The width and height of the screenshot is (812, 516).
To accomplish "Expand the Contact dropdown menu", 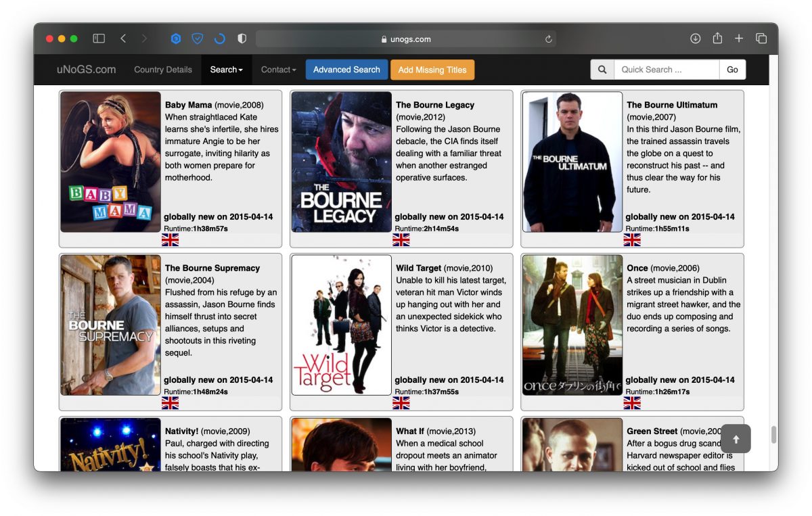I will tap(279, 70).
